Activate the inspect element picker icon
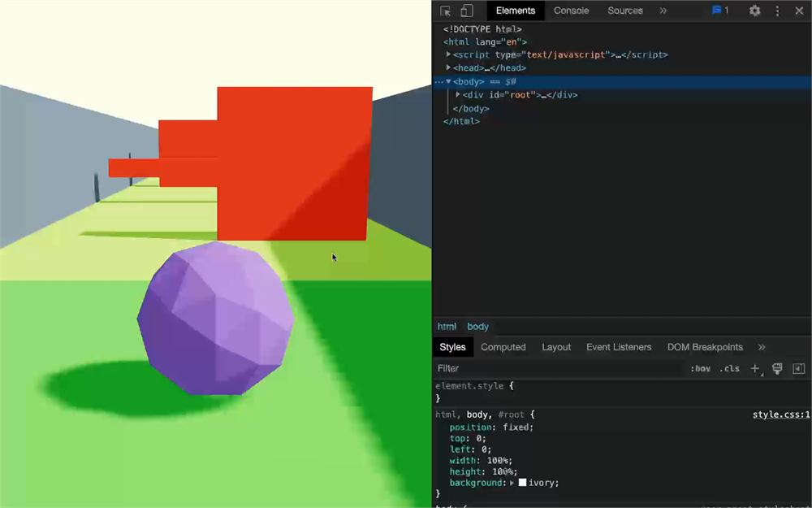The height and width of the screenshot is (508, 812). 445,11
